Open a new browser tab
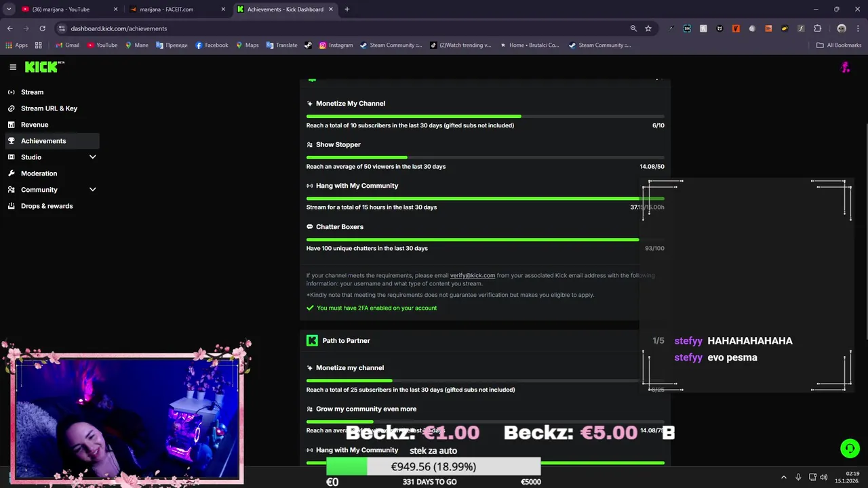This screenshot has width=868, height=488. click(x=347, y=9)
